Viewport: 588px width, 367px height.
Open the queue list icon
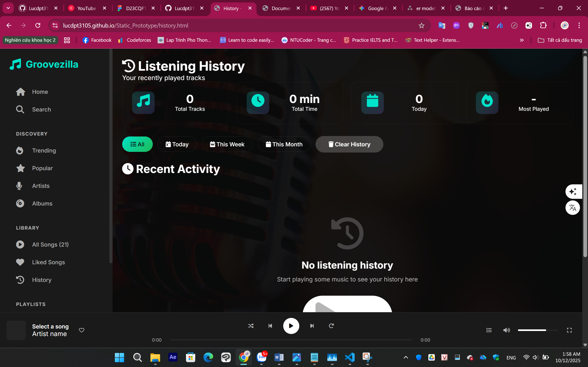point(489,330)
